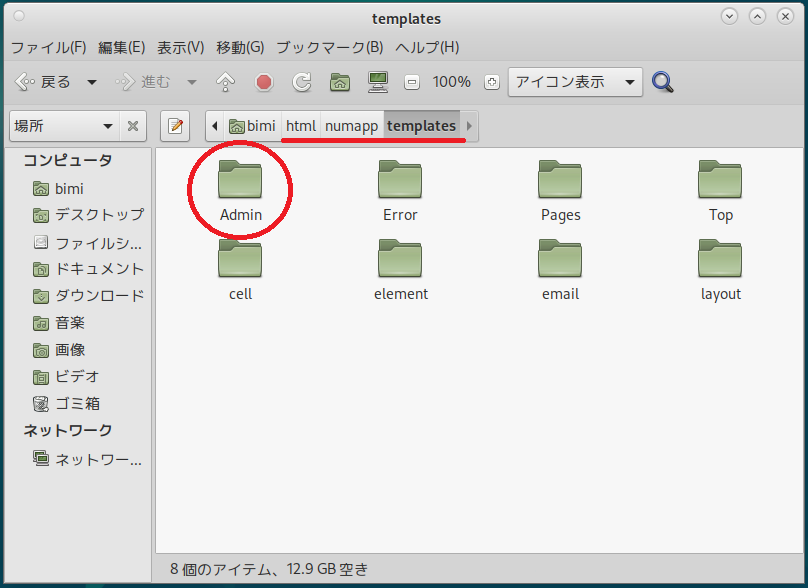
Task: Open the ファイル(F) menu
Action: [x=48, y=47]
